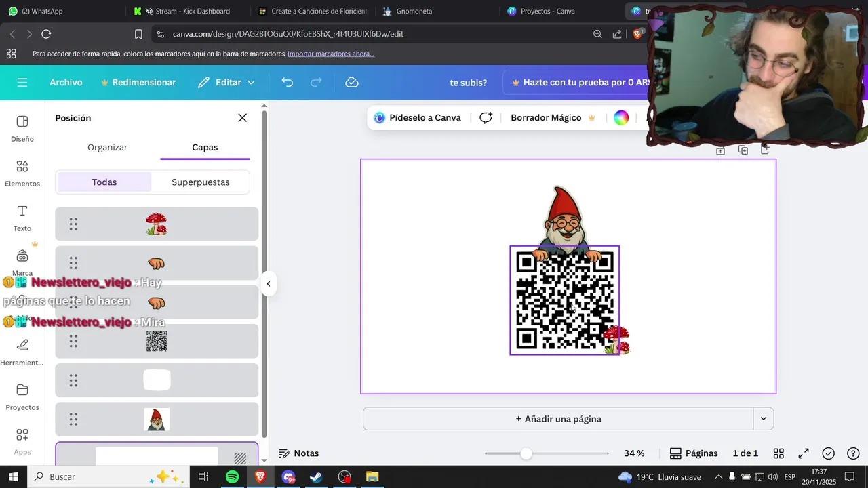The width and height of the screenshot is (868, 488).
Task: Redo the last undone action
Action: 316,82
